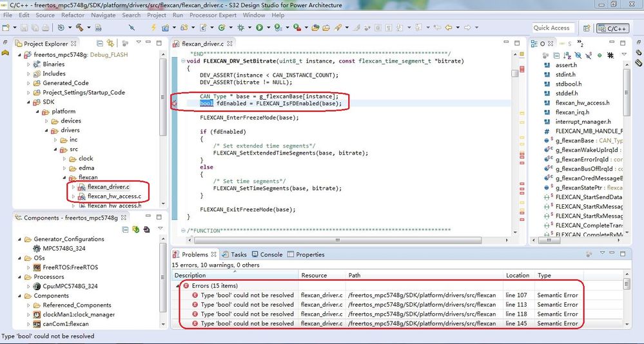Screen dimensions: 644x344
Task: Select flexcan_hw_access.c in Project Explorer
Action: click(x=114, y=196)
